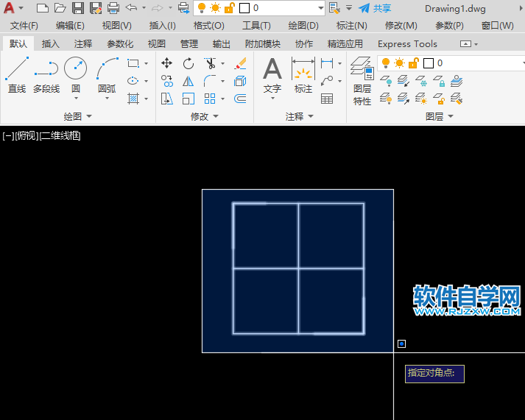Toggle the sun icon in top toolbar layer dropdown
525x420 pixels.
[215, 7]
